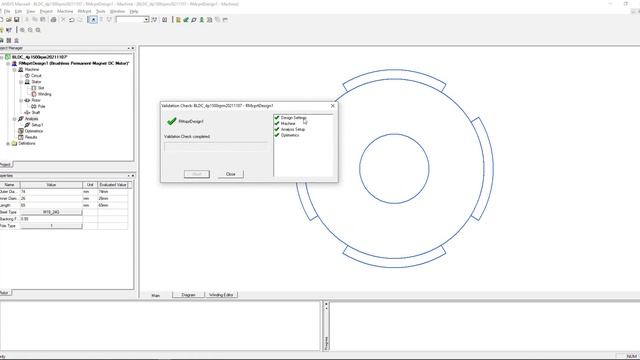Click the Analysis Setup green check
This screenshot has width=640, height=360.
pyautogui.click(x=277, y=129)
